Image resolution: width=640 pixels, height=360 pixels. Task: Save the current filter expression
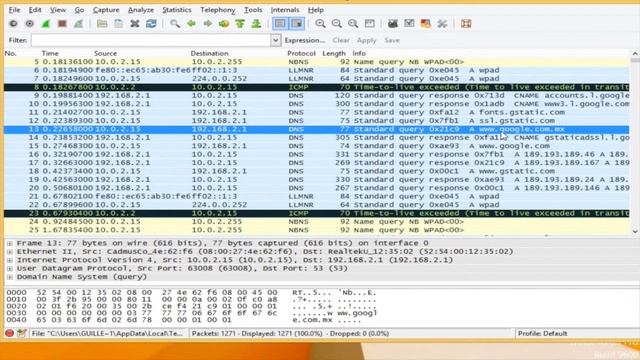click(x=392, y=40)
